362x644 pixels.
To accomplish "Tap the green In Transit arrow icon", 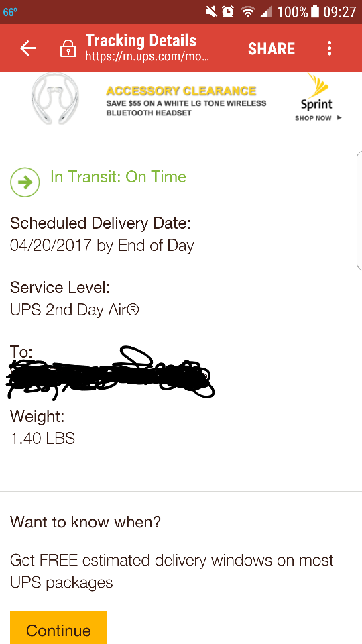I will click(25, 182).
